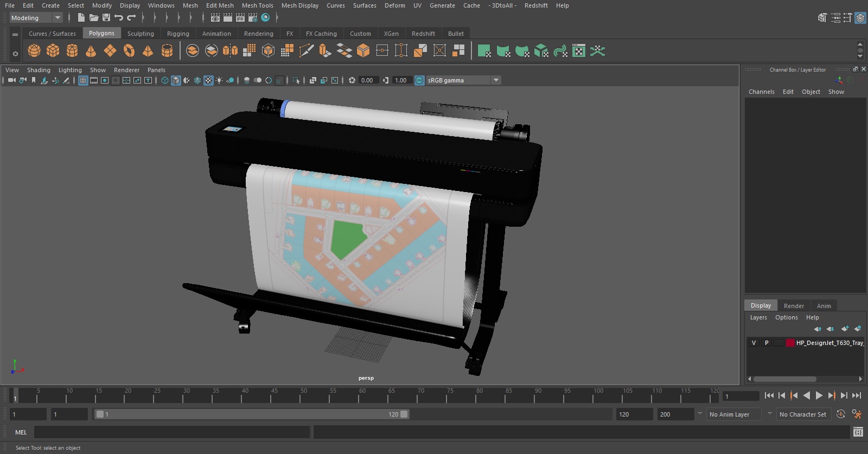Viewport: 868px width, 454px height.
Task: Open the sRGB gamma view transform dropdown
Action: (x=464, y=80)
